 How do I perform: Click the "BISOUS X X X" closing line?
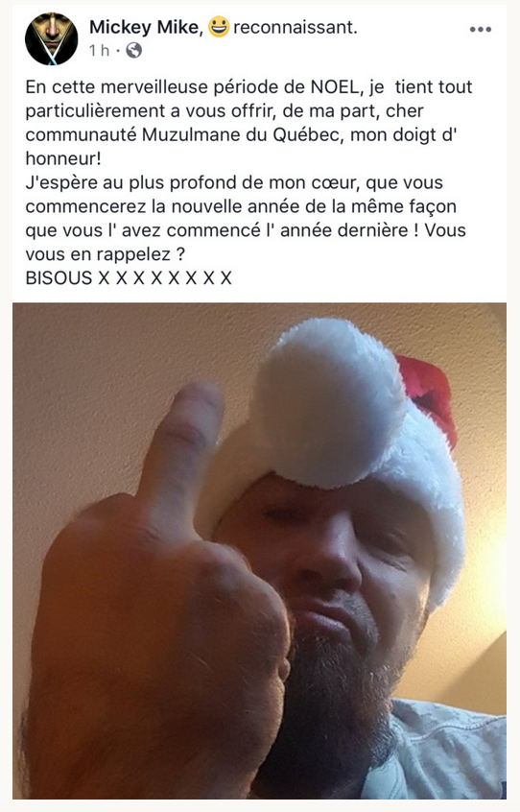pyautogui.click(x=129, y=278)
